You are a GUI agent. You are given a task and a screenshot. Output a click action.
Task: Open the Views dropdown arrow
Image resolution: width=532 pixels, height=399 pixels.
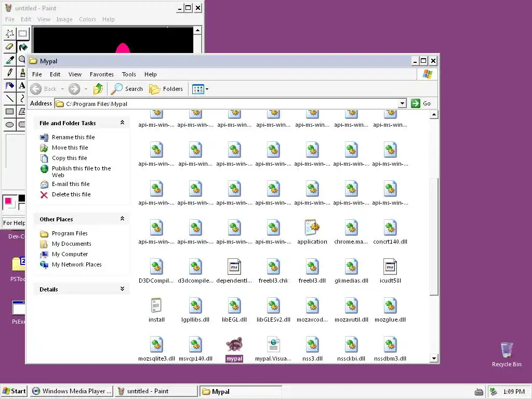coord(207,89)
